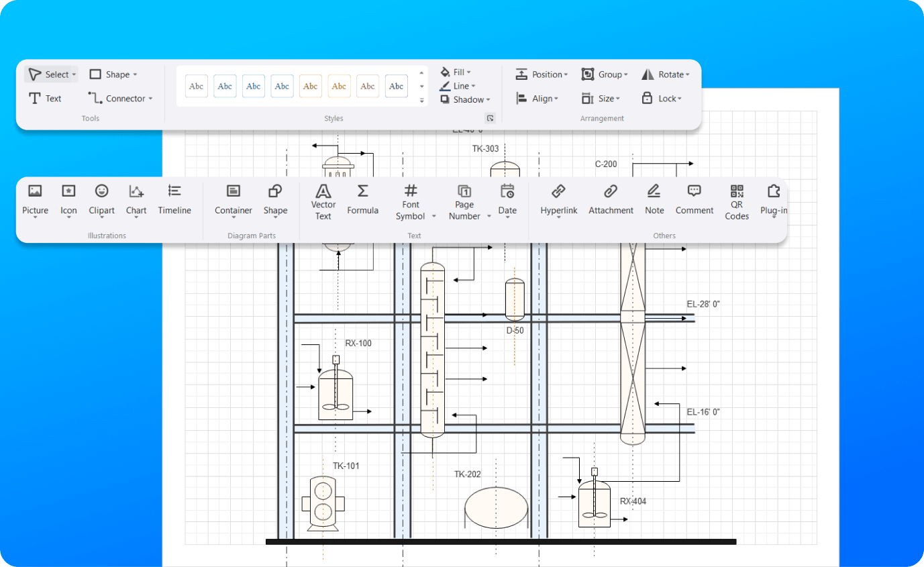Insert a Formula
Viewport: 924px width, 567px height.
point(362,199)
